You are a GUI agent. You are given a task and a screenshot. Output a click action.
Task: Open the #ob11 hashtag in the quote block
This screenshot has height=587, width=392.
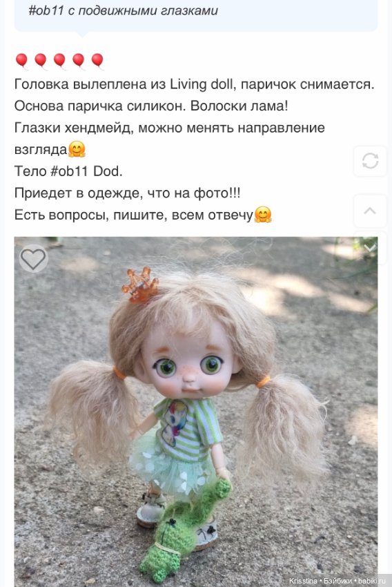46,10
